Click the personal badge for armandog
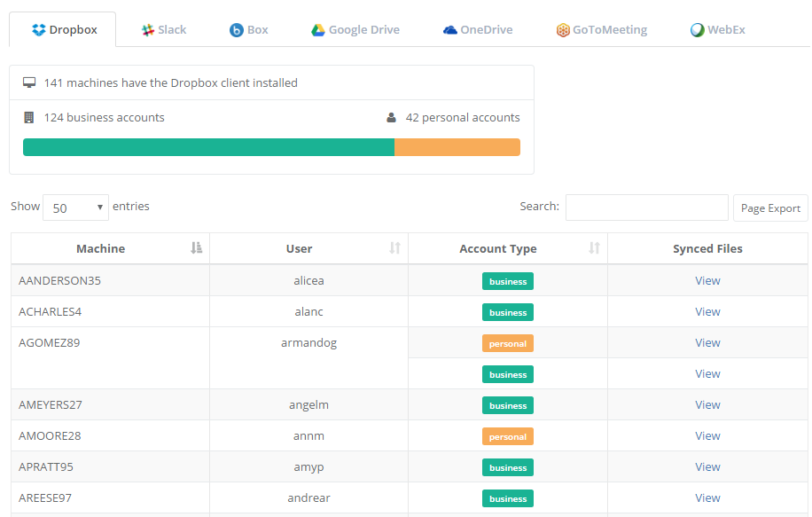The image size is (812, 517). coord(507,343)
